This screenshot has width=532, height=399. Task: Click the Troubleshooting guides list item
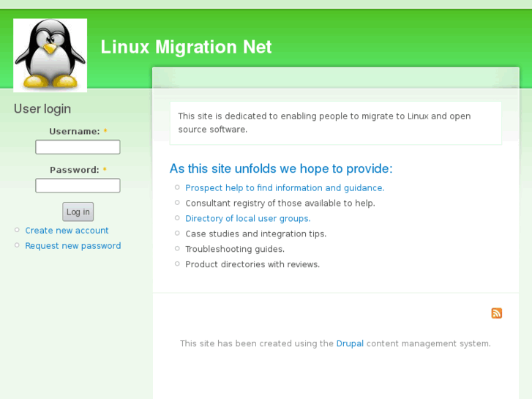tap(235, 250)
